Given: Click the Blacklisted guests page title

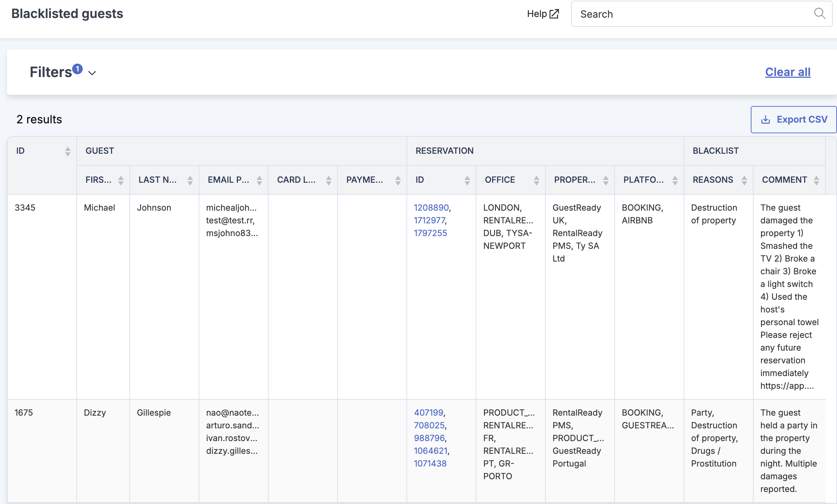Looking at the screenshot, I should [67, 13].
